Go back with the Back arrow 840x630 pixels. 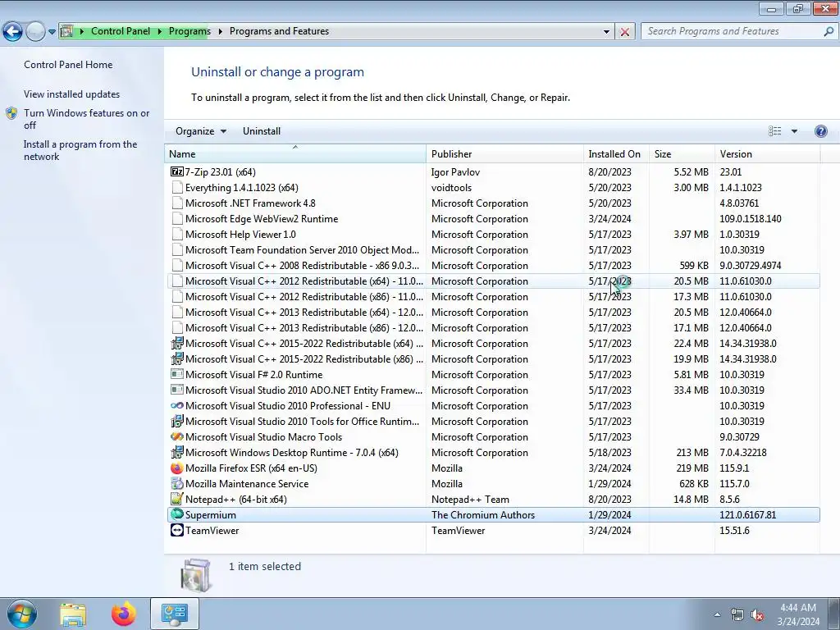click(x=13, y=32)
